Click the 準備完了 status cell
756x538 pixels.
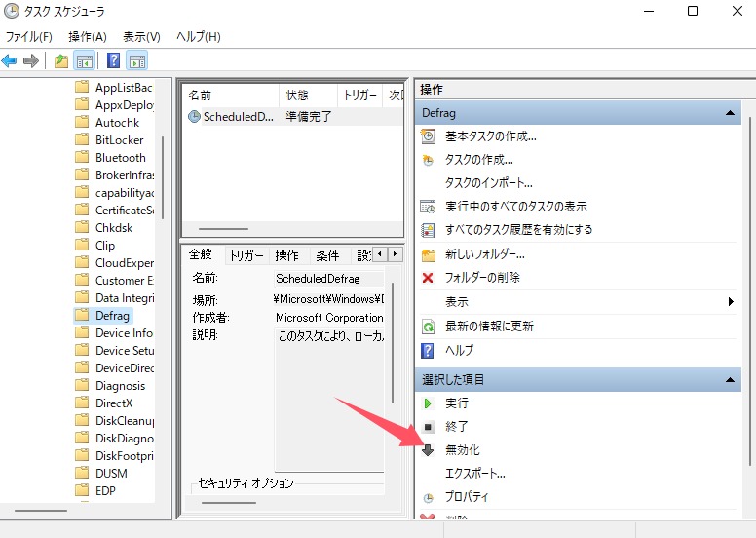pyautogui.click(x=309, y=116)
